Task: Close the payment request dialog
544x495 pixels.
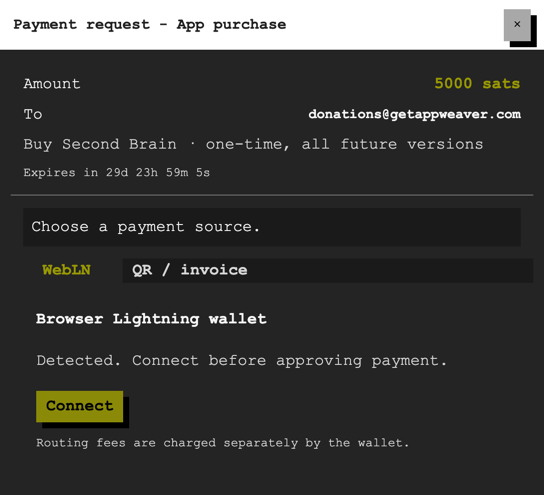Action: point(517,25)
